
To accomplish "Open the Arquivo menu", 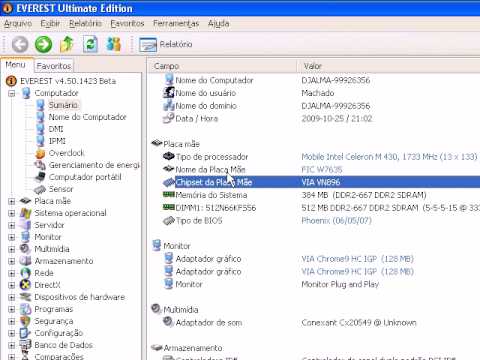I will pyautogui.click(x=18, y=24).
